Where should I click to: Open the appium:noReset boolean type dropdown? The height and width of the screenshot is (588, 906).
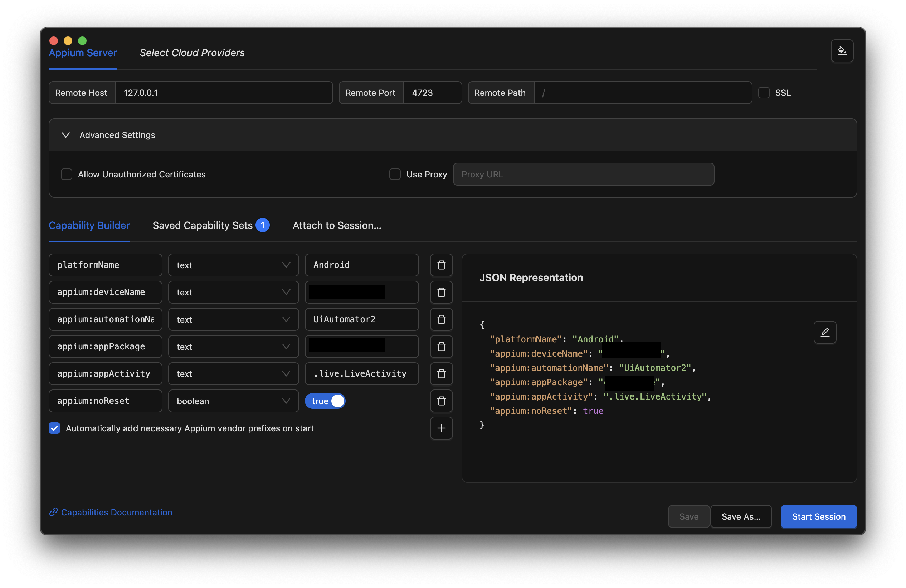coord(233,401)
